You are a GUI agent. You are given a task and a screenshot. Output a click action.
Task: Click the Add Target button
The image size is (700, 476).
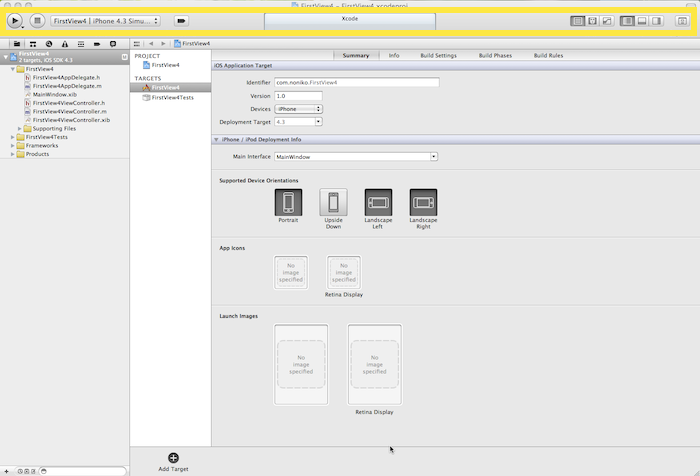click(173, 462)
